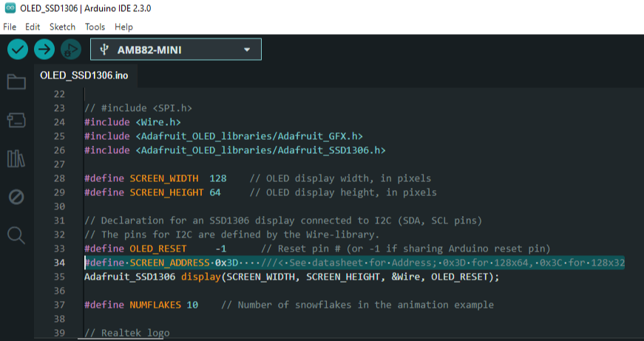Click the NUMFLAKES define on line 37

click(x=155, y=305)
